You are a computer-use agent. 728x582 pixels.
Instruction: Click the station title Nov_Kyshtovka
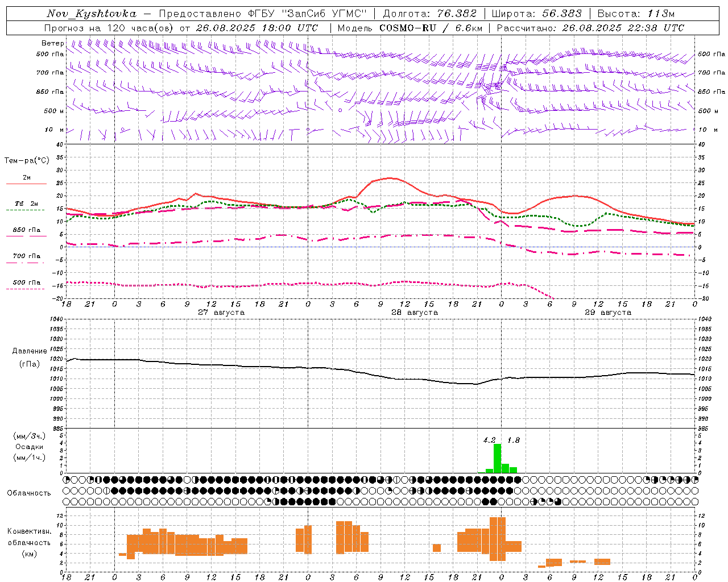(x=91, y=14)
